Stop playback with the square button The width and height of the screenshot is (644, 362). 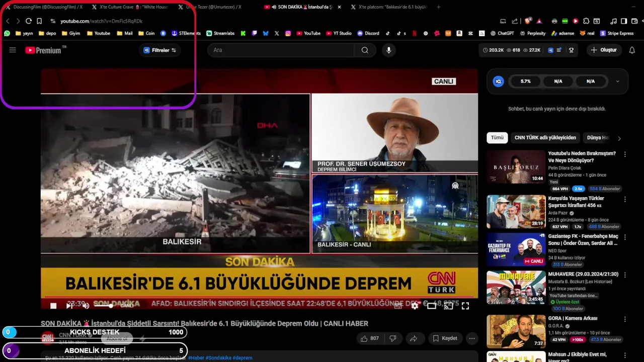53,306
